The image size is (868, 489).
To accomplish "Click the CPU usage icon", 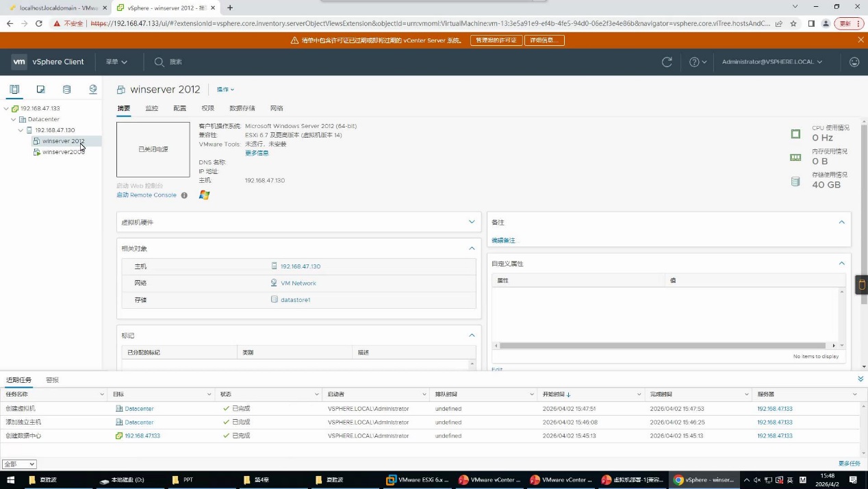I will click(x=795, y=134).
